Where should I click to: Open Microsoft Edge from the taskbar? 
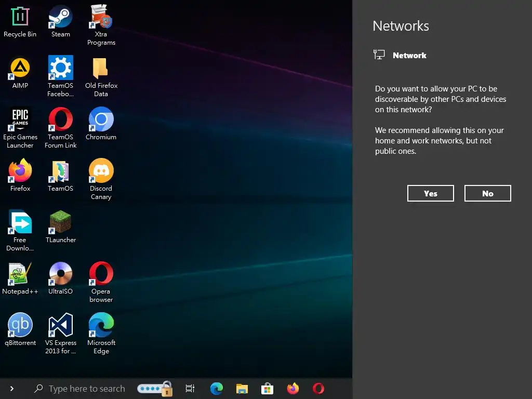pyautogui.click(x=217, y=389)
